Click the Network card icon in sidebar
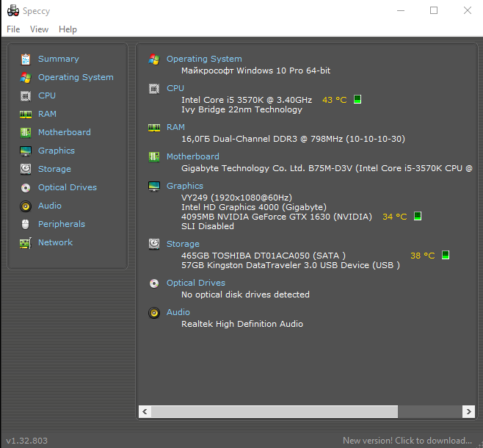This screenshot has height=448, width=483. [x=26, y=243]
